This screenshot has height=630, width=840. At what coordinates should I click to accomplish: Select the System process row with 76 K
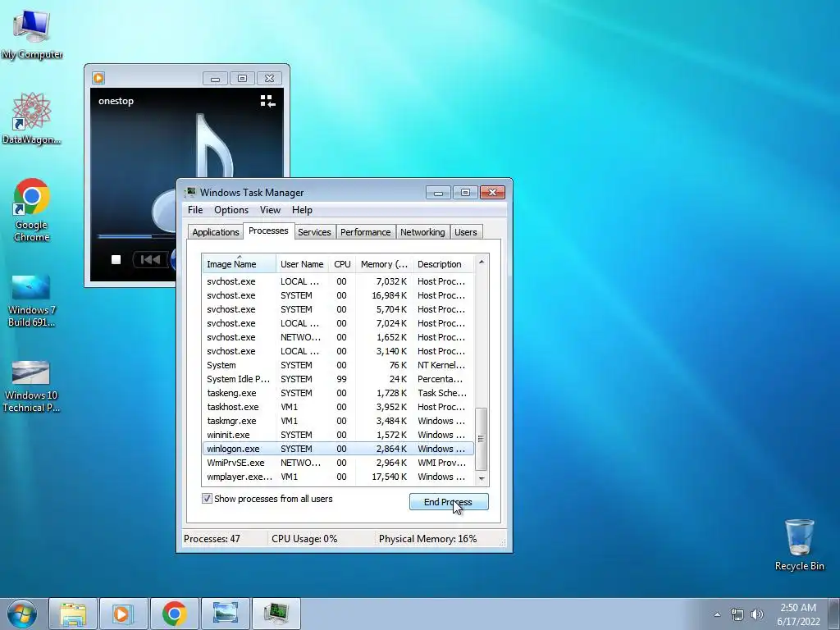click(x=338, y=365)
